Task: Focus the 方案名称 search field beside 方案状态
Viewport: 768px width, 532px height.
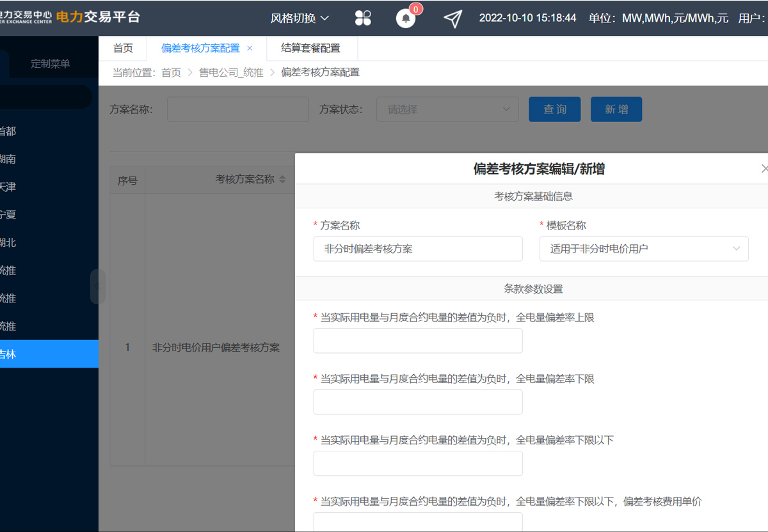Action: click(x=238, y=109)
